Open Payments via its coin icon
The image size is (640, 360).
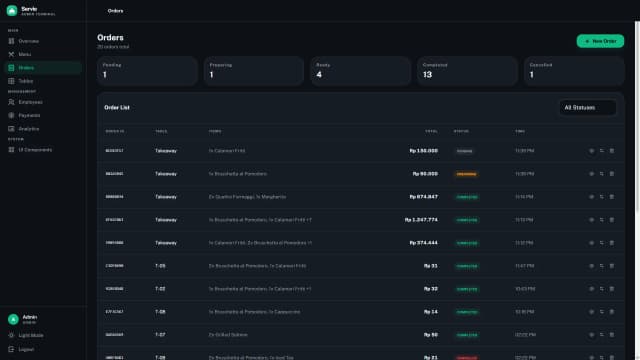[11, 116]
